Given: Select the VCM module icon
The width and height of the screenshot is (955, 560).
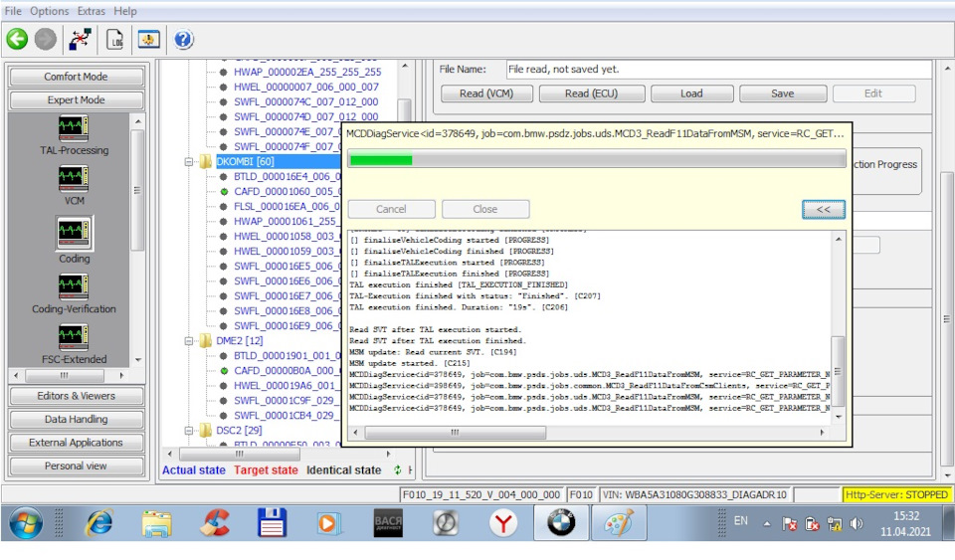Looking at the screenshot, I should pyautogui.click(x=74, y=180).
